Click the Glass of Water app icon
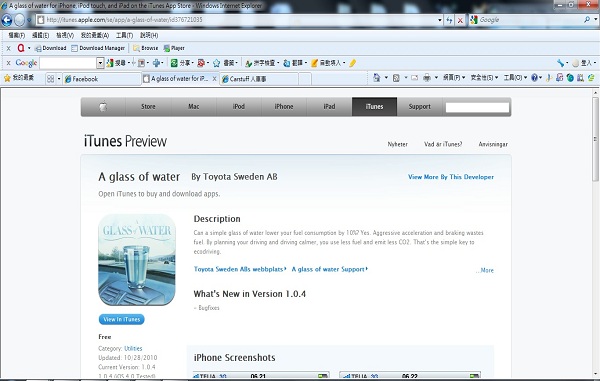Viewport: 600px width, 381px height. (x=137, y=260)
